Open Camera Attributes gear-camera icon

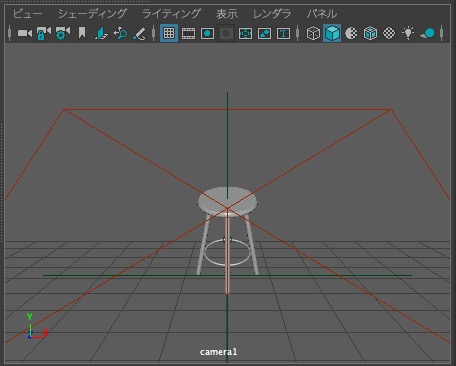click(x=63, y=33)
